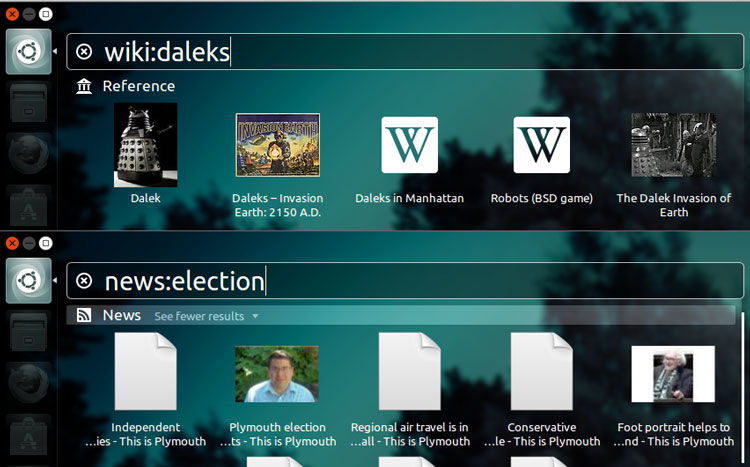Open the Ubuntu Dash button in top window

29,52
